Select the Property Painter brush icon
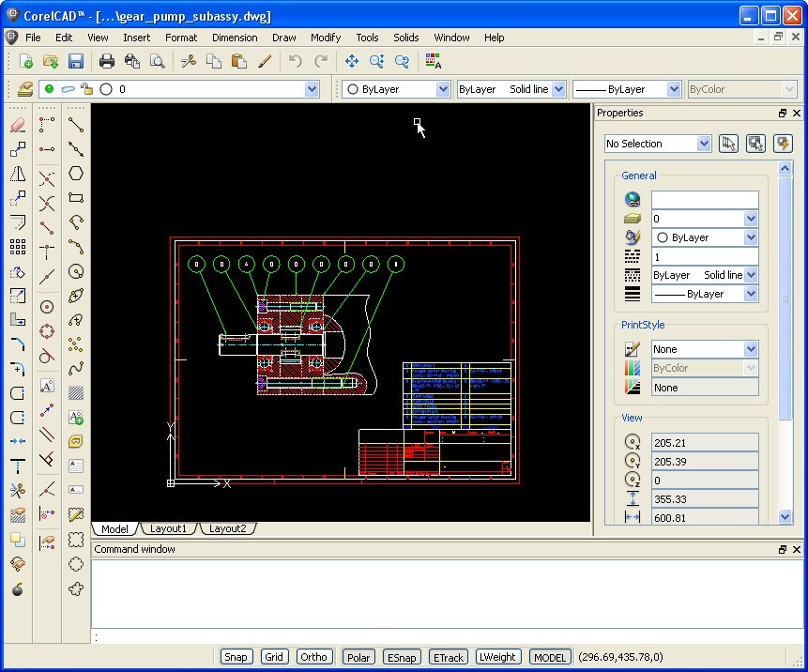The width and height of the screenshot is (808, 672). [x=265, y=61]
